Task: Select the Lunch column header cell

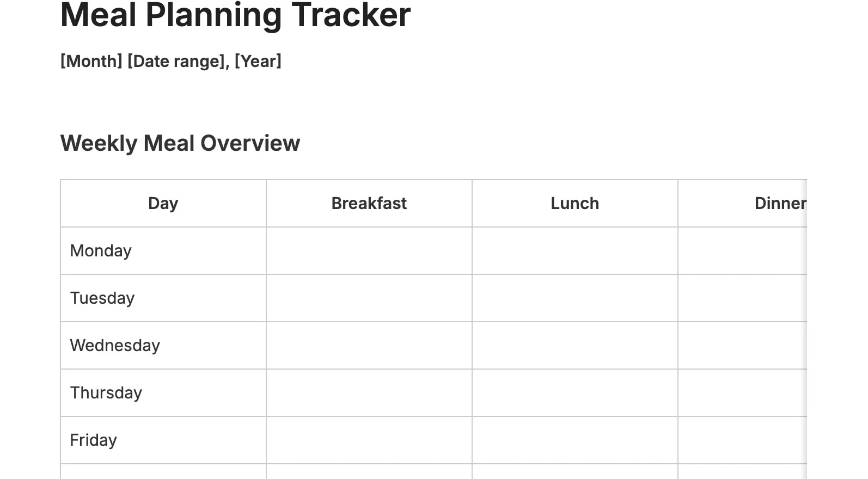Action: (x=574, y=203)
